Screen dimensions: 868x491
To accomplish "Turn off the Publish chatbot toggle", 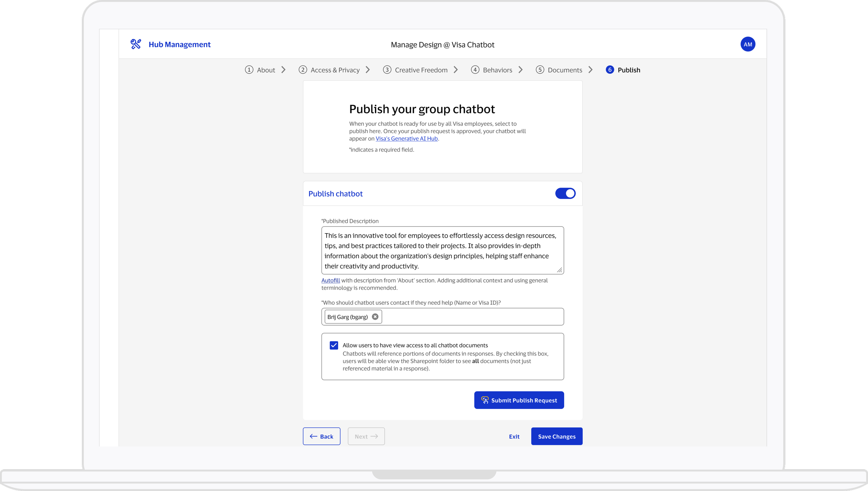I will pyautogui.click(x=565, y=194).
